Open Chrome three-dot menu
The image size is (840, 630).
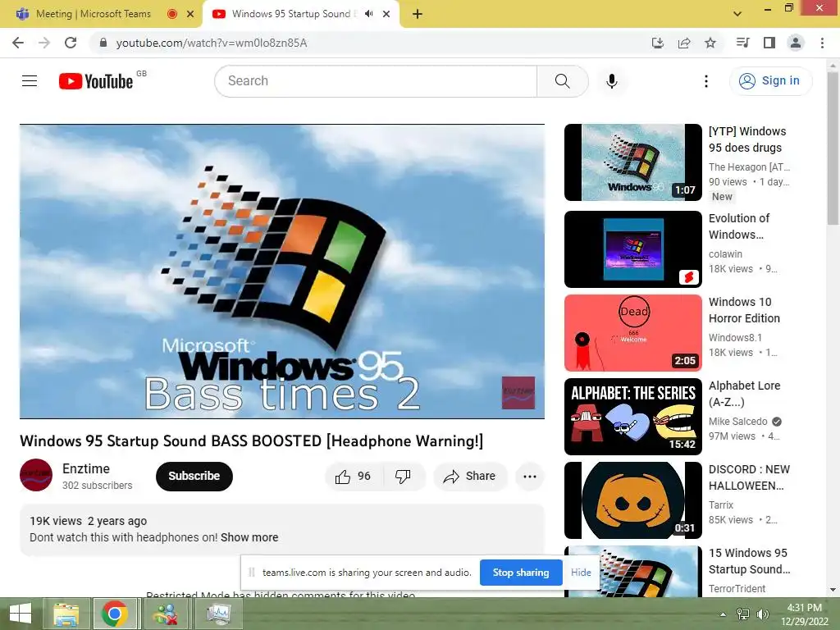[822, 43]
